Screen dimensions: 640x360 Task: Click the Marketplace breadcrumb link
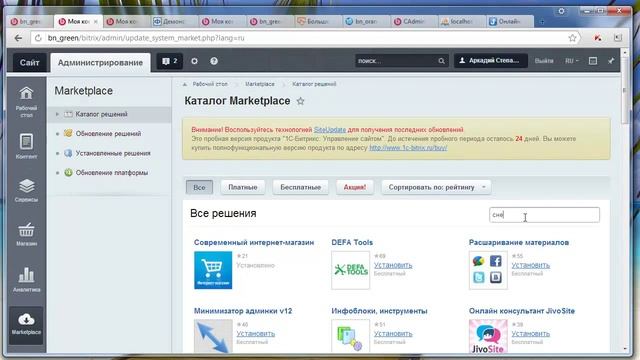point(260,84)
